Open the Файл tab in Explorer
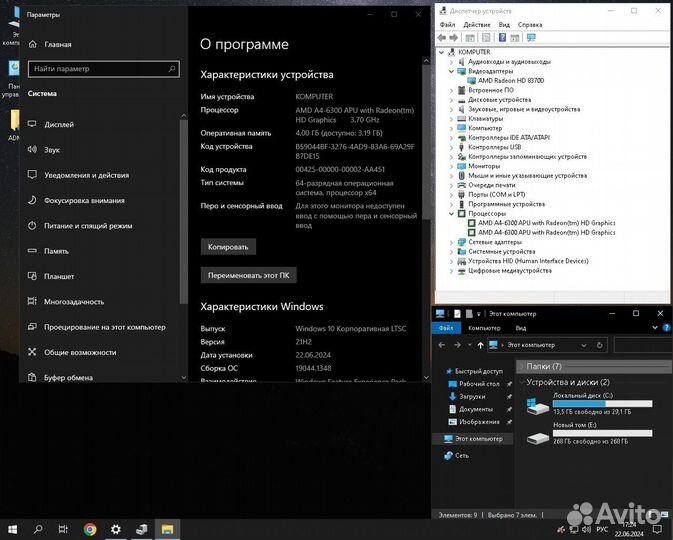Image resolution: width=673 pixels, height=540 pixels. 446,328
